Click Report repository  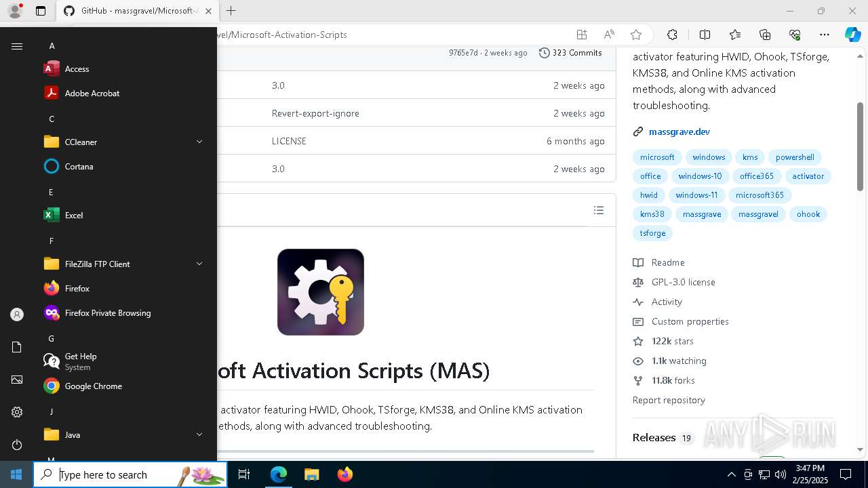coord(669,400)
